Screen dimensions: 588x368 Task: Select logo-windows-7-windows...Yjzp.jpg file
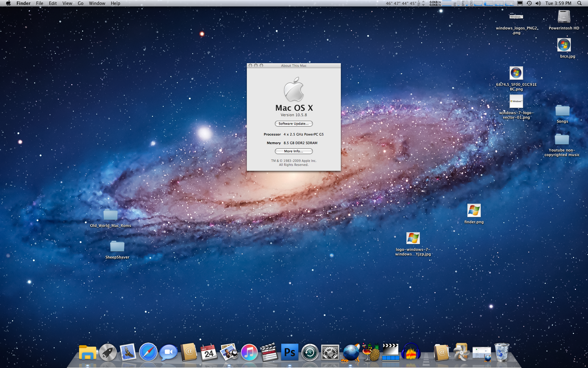413,238
